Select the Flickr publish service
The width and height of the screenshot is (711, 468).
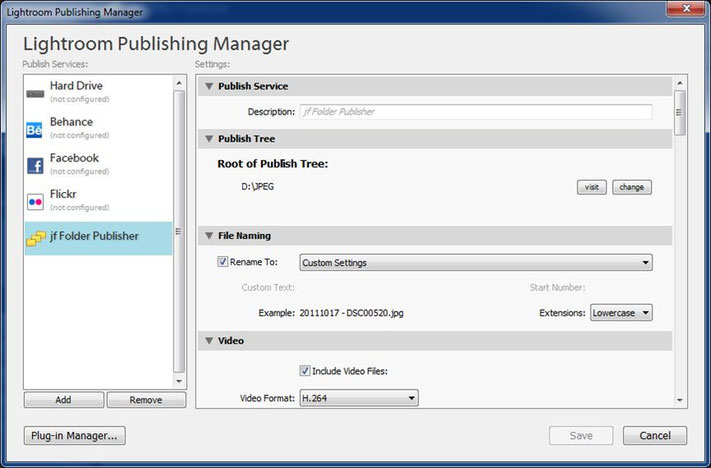98,200
